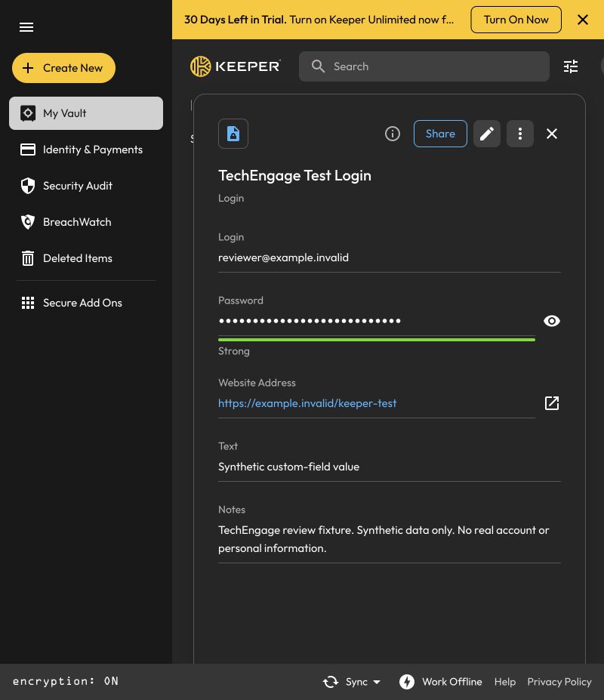Click TechEngage Test Login title
604x700 pixels.
click(x=294, y=175)
